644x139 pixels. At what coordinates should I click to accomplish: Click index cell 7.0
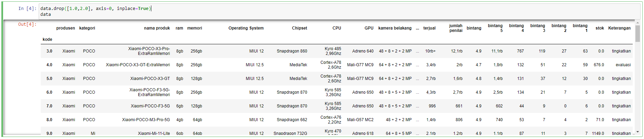49,106
